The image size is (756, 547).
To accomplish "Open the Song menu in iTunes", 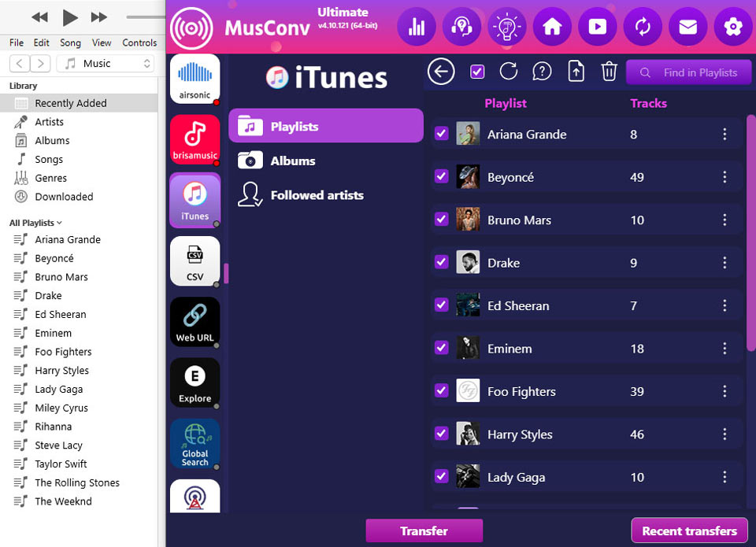I will pos(70,43).
